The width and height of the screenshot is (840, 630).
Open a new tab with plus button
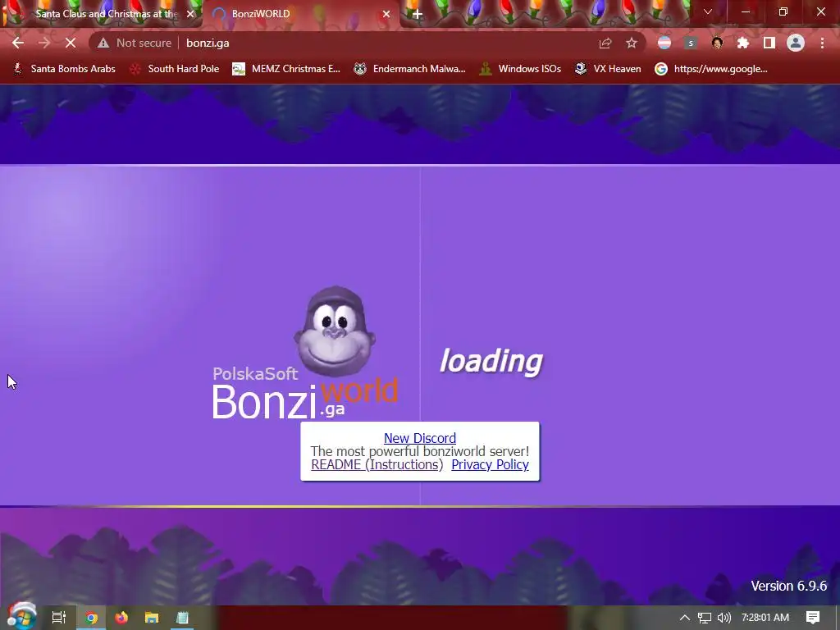coord(418,14)
